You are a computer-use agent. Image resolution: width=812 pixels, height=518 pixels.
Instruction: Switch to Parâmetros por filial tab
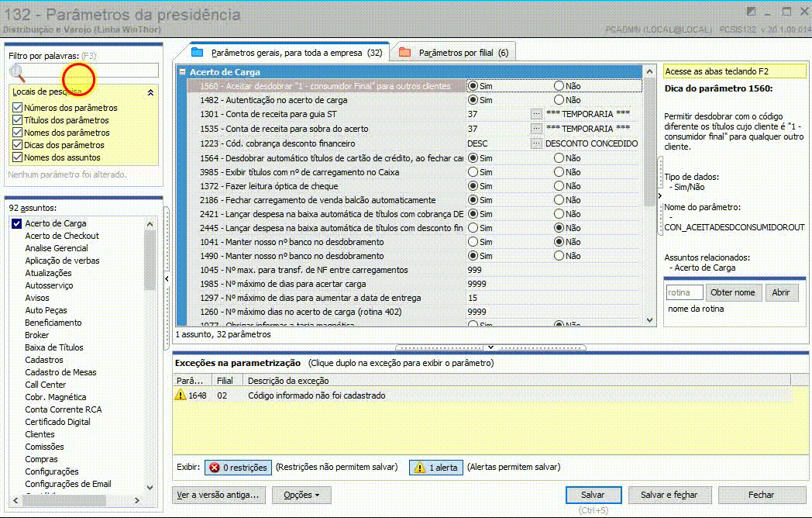454,53
